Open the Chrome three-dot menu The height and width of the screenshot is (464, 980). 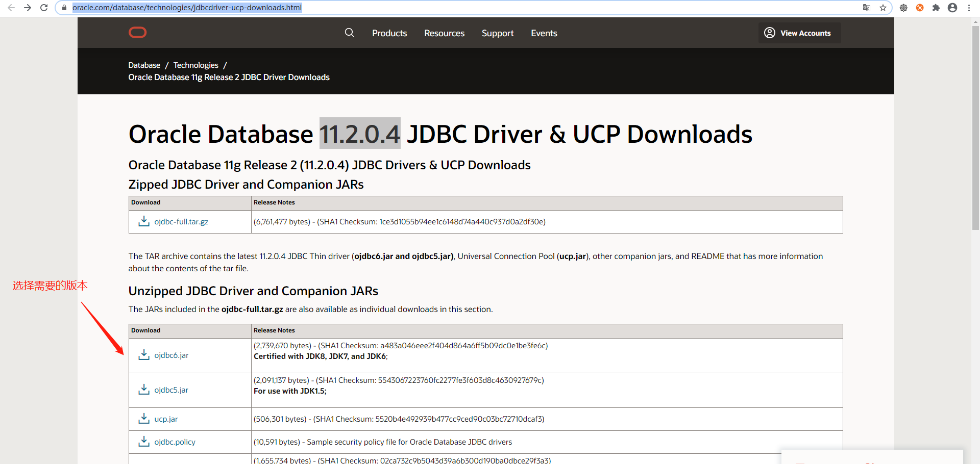[x=969, y=8]
